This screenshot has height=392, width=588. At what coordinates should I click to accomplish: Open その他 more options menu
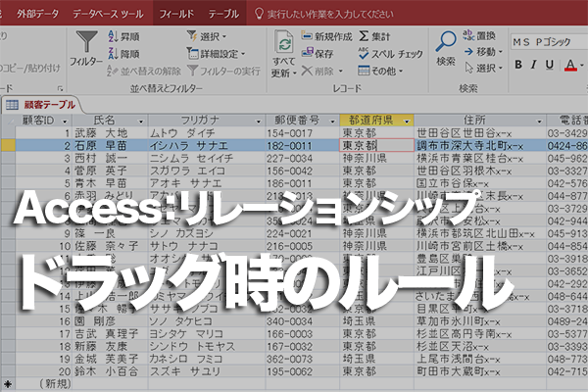[380, 71]
